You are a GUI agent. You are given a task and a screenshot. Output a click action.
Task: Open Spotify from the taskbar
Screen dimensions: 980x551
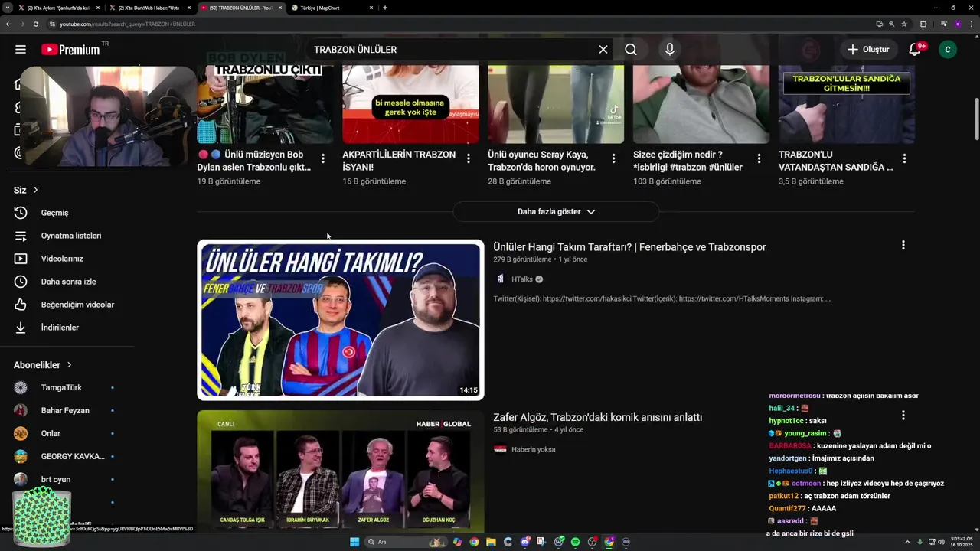point(575,542)
